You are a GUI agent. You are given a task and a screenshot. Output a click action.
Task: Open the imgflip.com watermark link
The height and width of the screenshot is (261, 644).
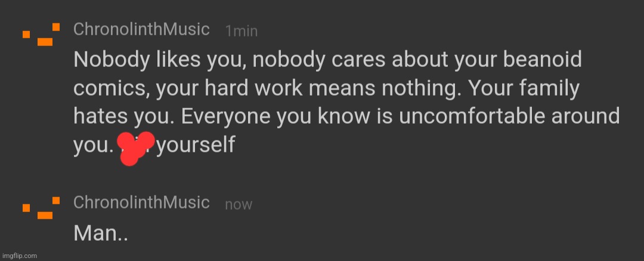coord(18,256)
